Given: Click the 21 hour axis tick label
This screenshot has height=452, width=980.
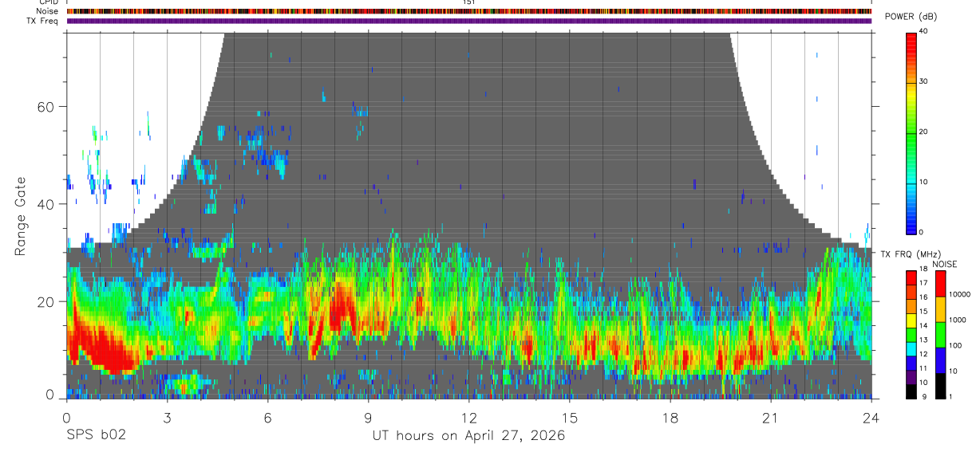Looking at the screenshot, I should (x=771, y=418).
